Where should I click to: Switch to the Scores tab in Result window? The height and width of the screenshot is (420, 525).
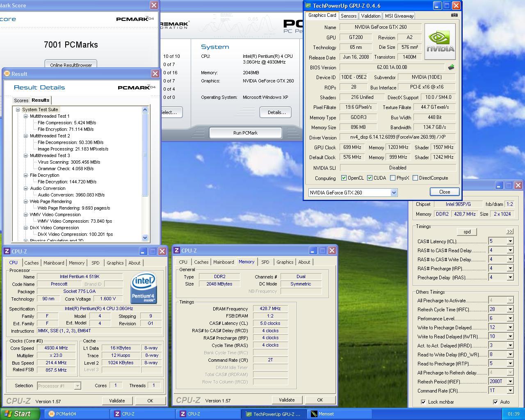21,100
